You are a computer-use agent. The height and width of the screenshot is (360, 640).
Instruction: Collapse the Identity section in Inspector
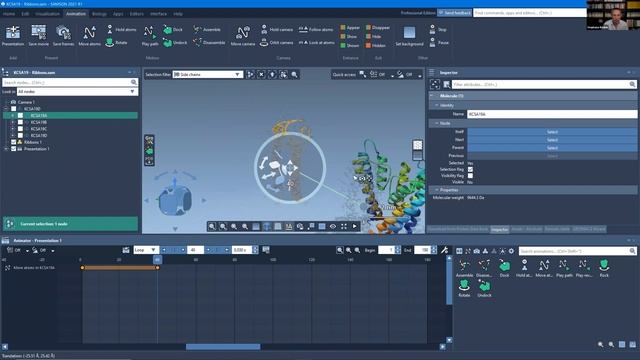click(437, 105)
